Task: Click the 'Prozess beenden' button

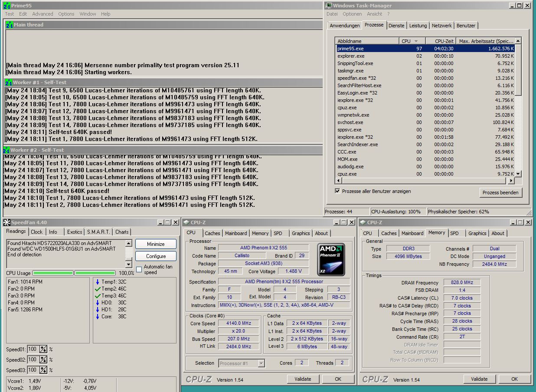Action: 500,193
